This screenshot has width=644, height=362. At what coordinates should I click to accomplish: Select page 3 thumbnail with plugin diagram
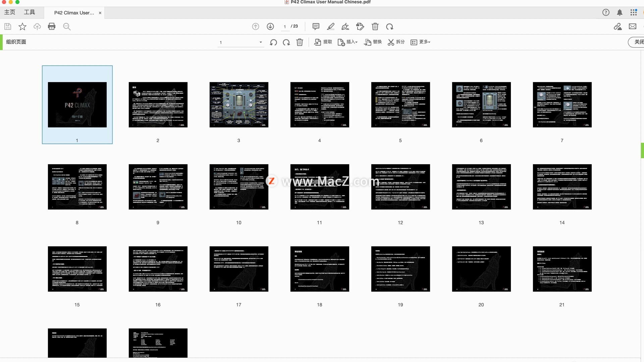coord(239,105)
